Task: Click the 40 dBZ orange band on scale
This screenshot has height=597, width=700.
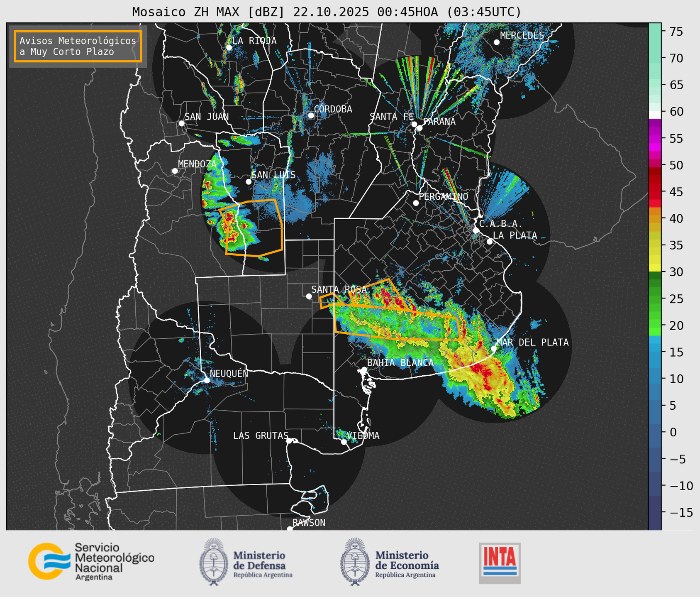Action: tap(655, 218)
